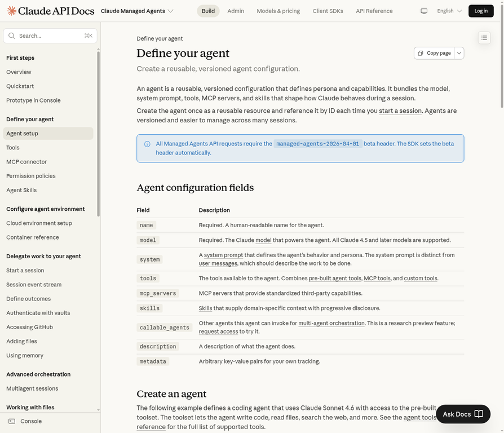
Task: Click the request access link
Action: click(x=216, y=331)
